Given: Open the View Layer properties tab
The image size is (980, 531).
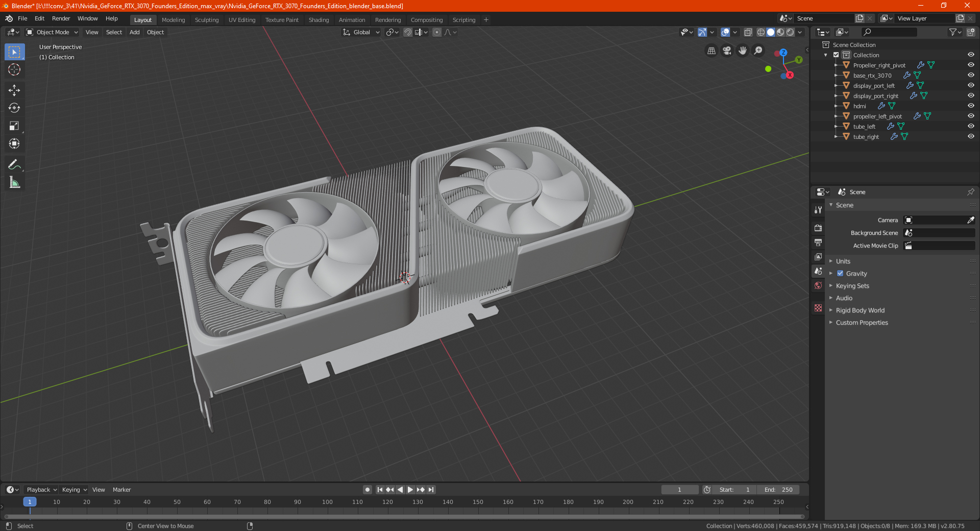Looking at the screenshot, I should point(818,256).
